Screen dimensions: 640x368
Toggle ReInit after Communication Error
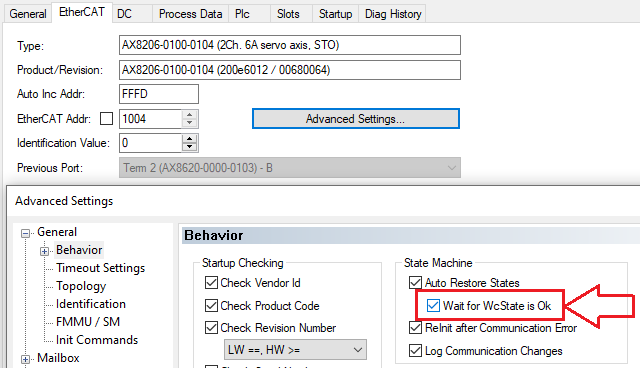point(416,328)
